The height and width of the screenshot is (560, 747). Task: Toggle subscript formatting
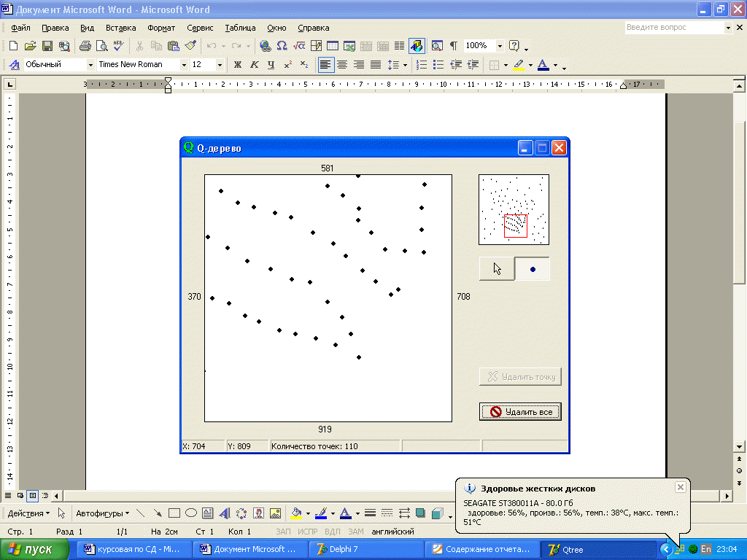(x=304, y=65)
